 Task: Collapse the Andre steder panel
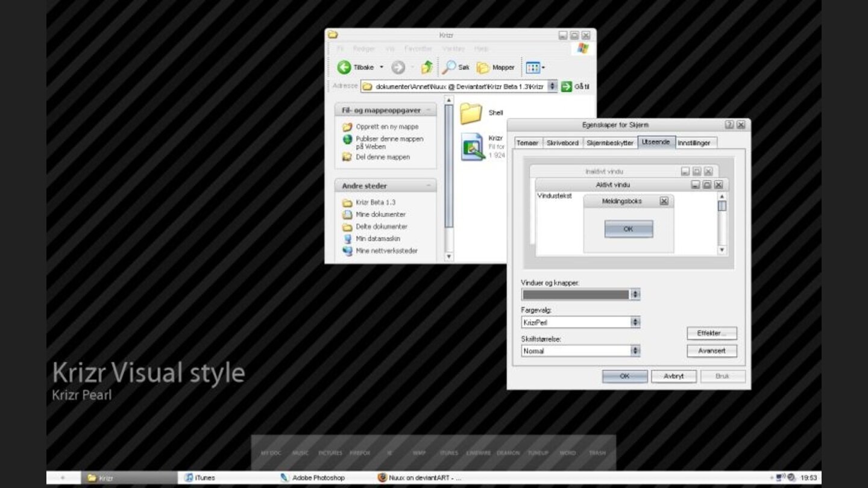click(430, 186)
